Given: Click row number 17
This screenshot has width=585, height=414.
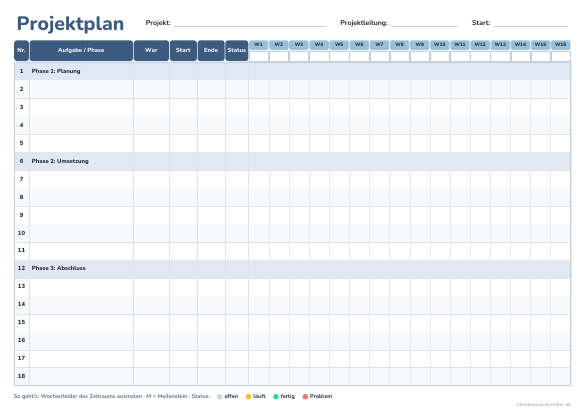Looking at the screenshot, I should [x=22, y=358].
